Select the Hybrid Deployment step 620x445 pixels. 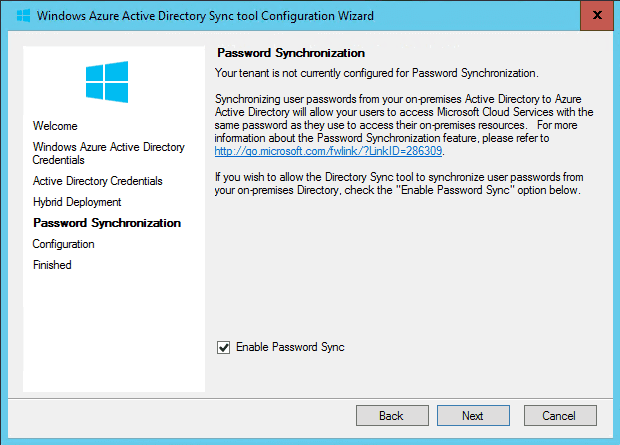[x=77, y=202]
